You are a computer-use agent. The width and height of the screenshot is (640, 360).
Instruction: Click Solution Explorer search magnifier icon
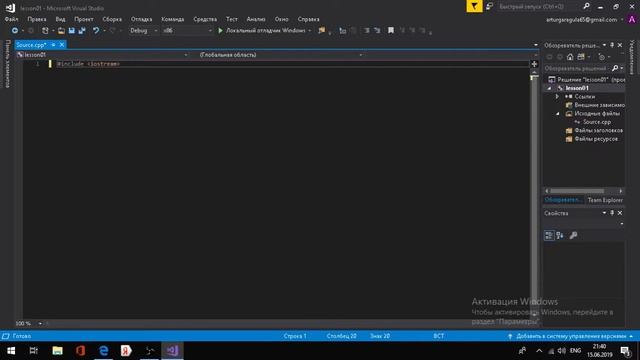[615, 69]
